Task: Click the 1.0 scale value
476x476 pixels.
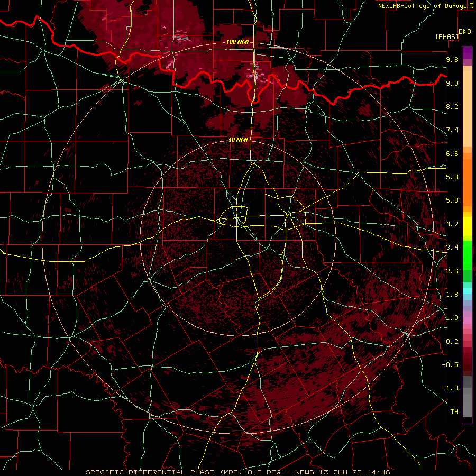Action: [x=452, y=318]
